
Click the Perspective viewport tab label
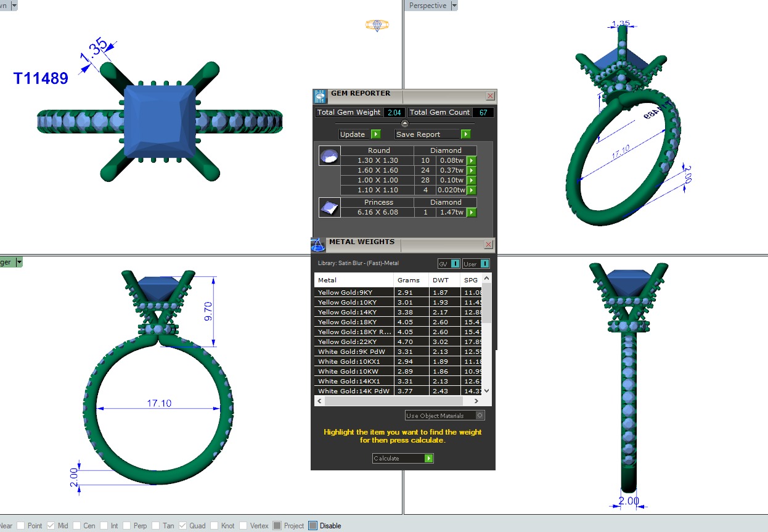point(428,6)
